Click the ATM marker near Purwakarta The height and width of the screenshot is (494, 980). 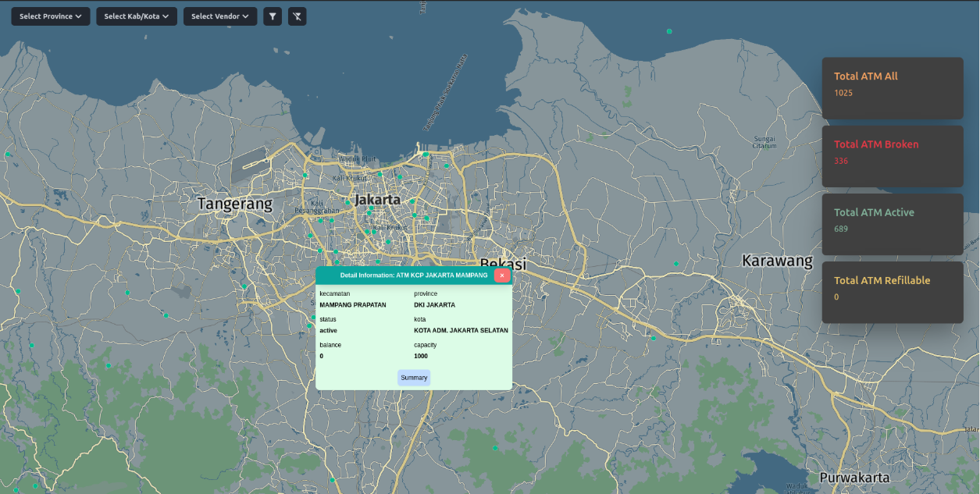click(495, 448)
